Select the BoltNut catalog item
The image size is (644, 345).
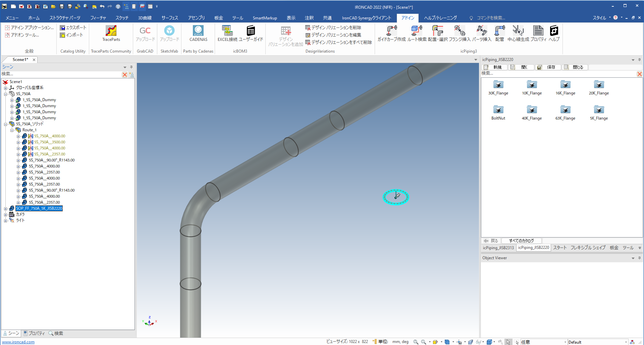point(498,110)
